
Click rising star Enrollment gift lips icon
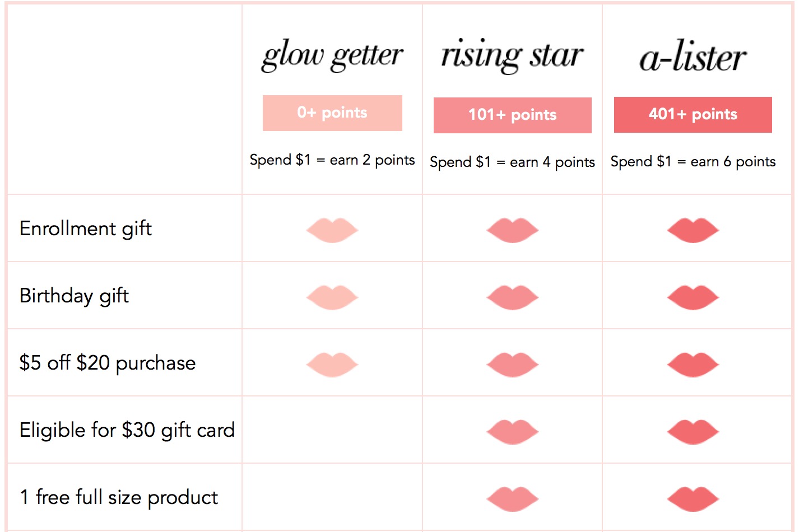point(513,230)
